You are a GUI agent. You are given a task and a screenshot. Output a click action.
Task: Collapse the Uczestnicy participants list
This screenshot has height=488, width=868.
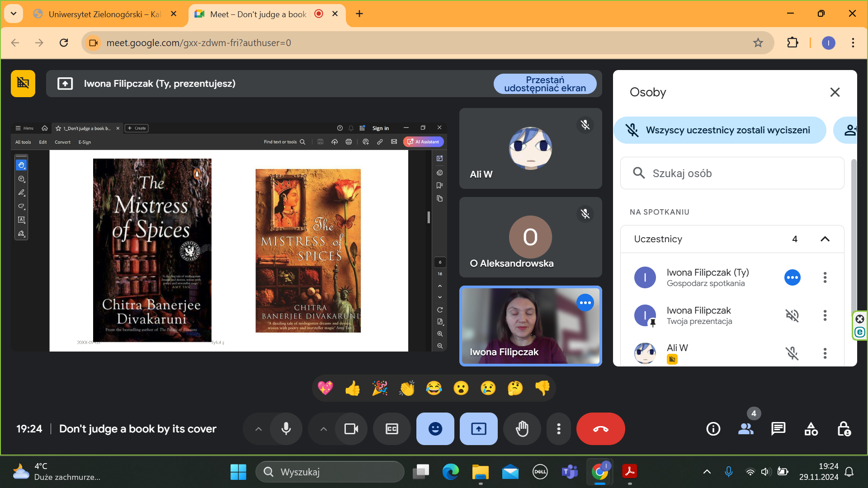[x=825, y=239]
